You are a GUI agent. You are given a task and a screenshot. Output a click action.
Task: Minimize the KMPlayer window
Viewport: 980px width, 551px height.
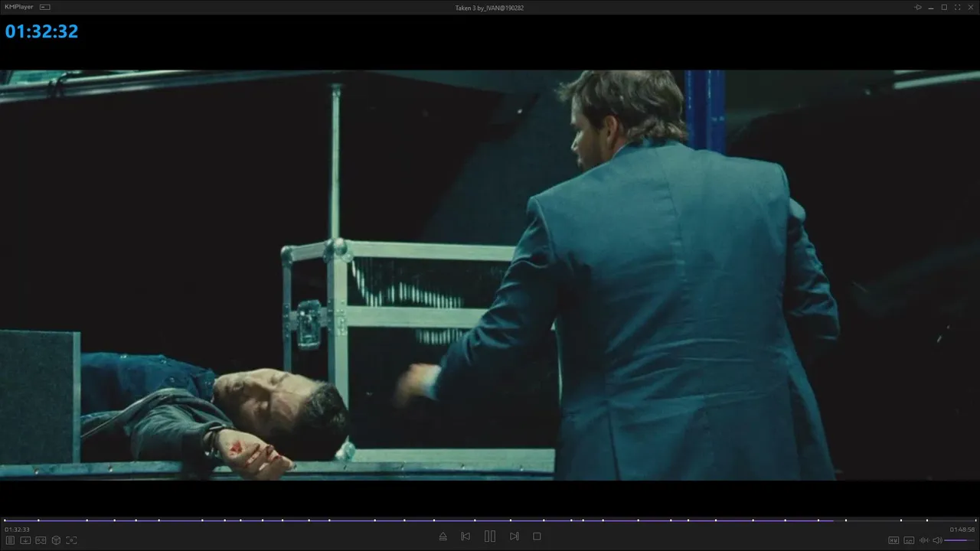coord(931,7)
